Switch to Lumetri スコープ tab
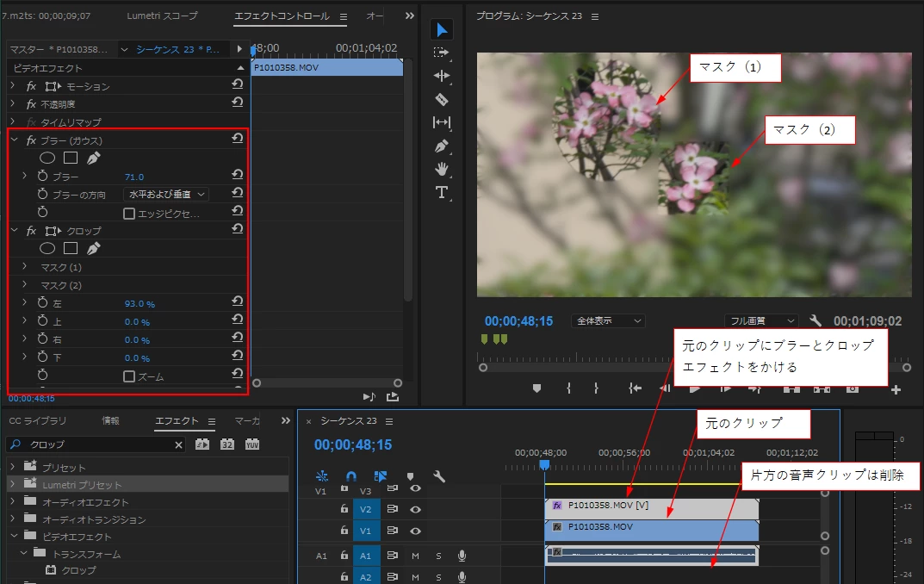The height and width of the screenshot is (584, 924). (x=162, y=16)
